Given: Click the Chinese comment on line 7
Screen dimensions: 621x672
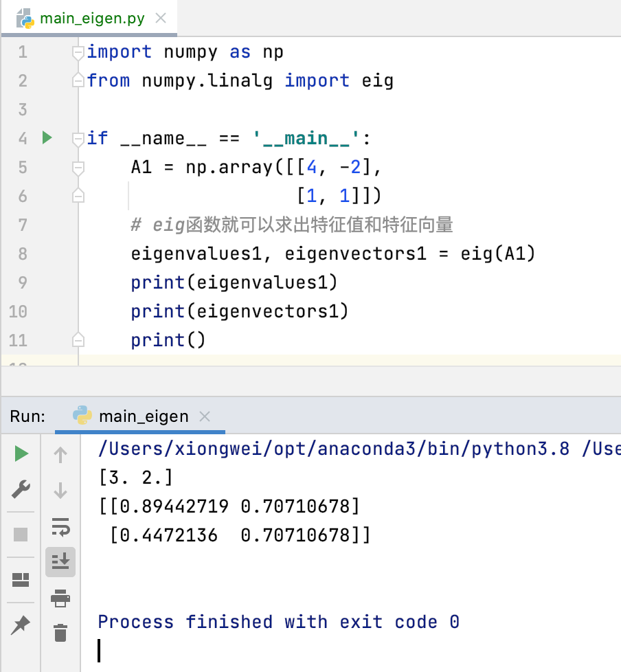Looking at the screenshot, I should (x=292, y=225).
